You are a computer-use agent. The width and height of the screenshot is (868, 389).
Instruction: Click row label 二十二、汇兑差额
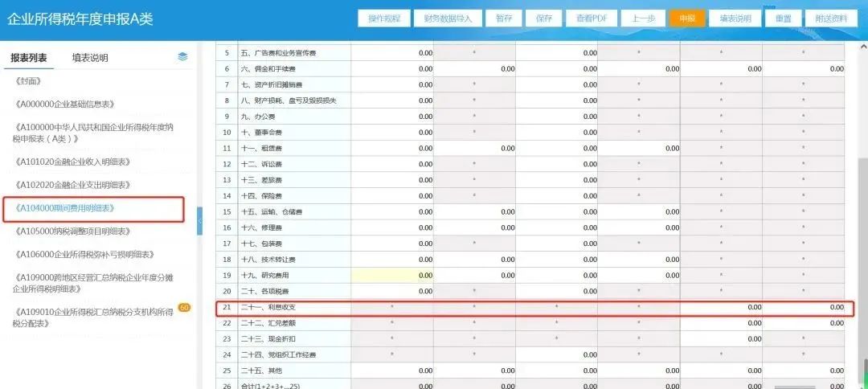click(268, 322)
